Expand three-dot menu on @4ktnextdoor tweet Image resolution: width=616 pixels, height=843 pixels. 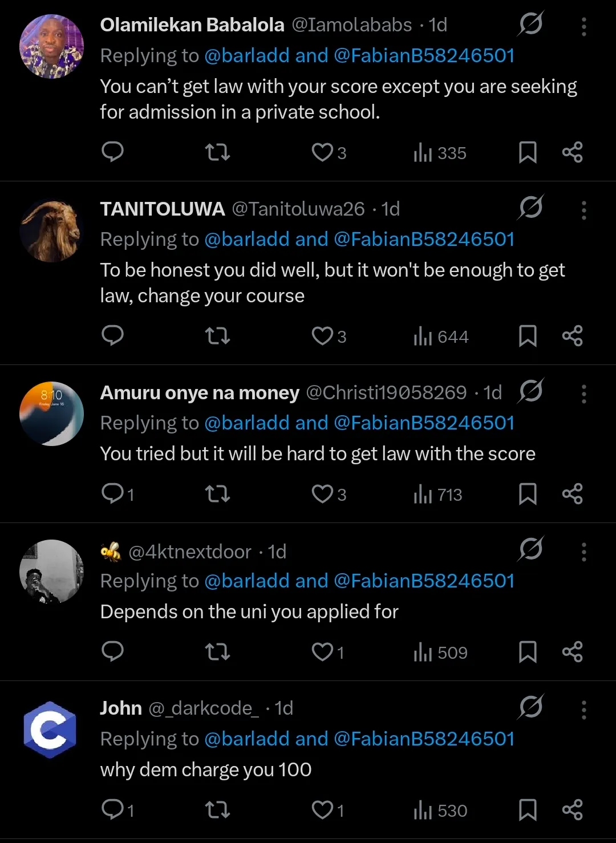point(583,552)
